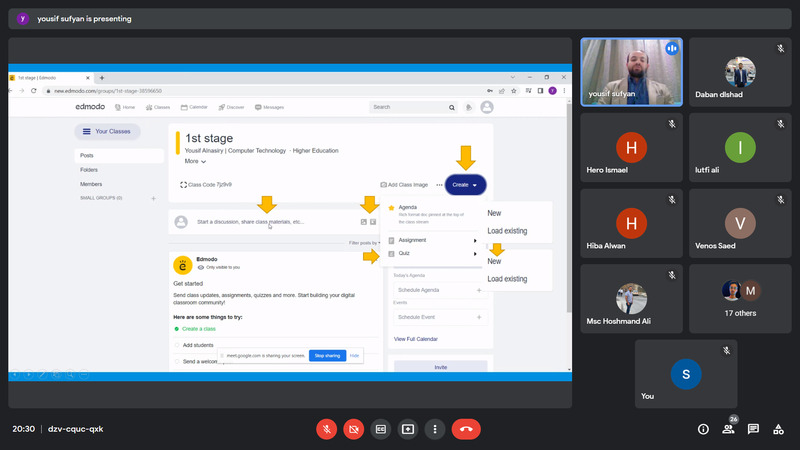Click the edmodo logo

[90, 107]
